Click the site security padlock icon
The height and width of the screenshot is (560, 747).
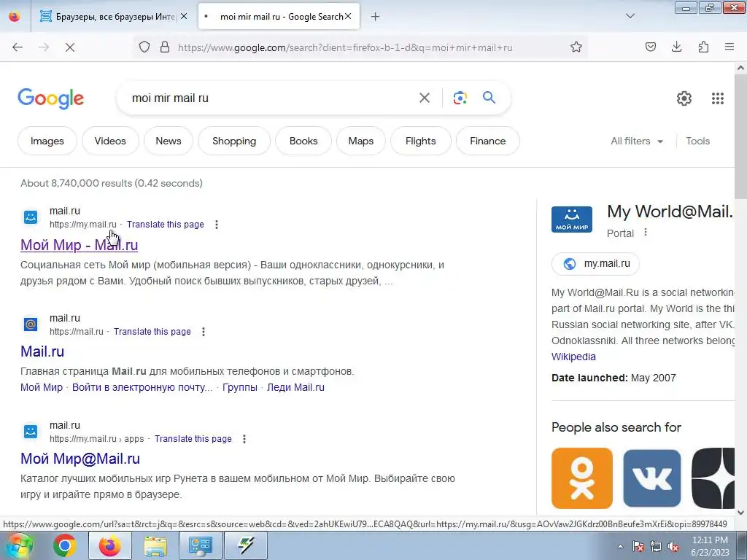165,47
